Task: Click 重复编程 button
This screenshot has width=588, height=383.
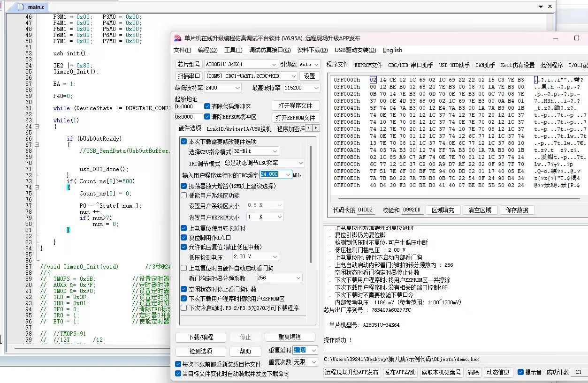Action: (x=290, y=337)
